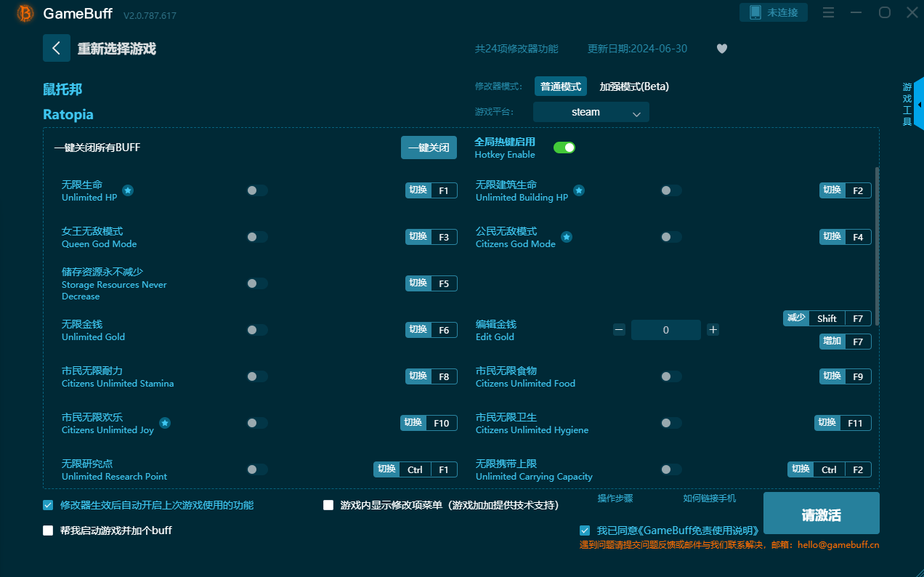924x577 pixels.
Task: Enable Unlimited Research Point toggle
Action: pos(257,469)
